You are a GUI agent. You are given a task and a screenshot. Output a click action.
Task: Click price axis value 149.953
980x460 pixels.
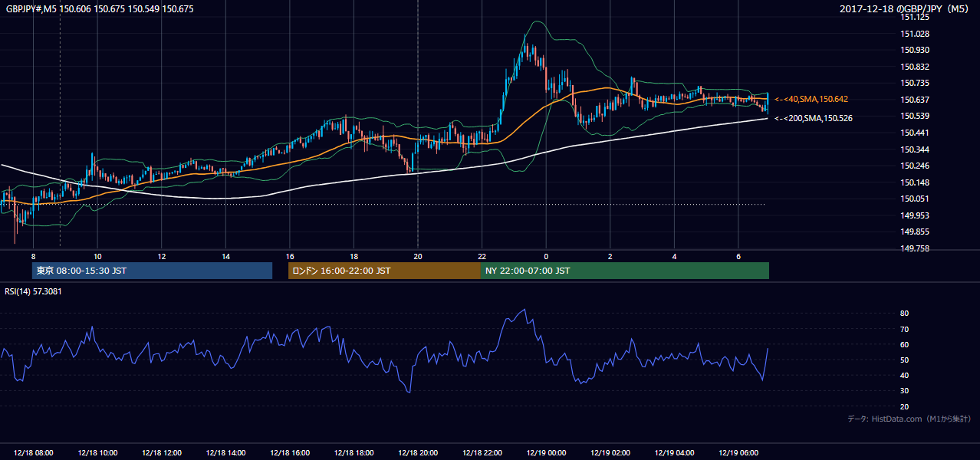(915, 215)
